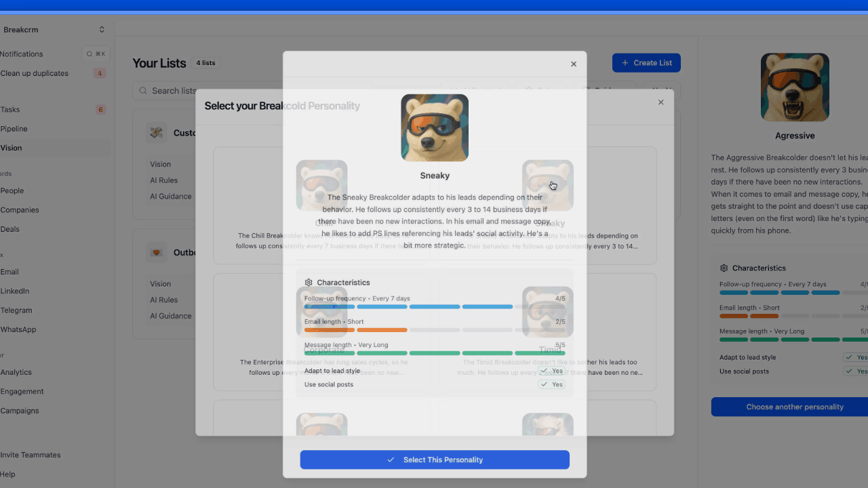Click Select This Personality button
This screenshot has height=488, width=868.
point(435,460)
